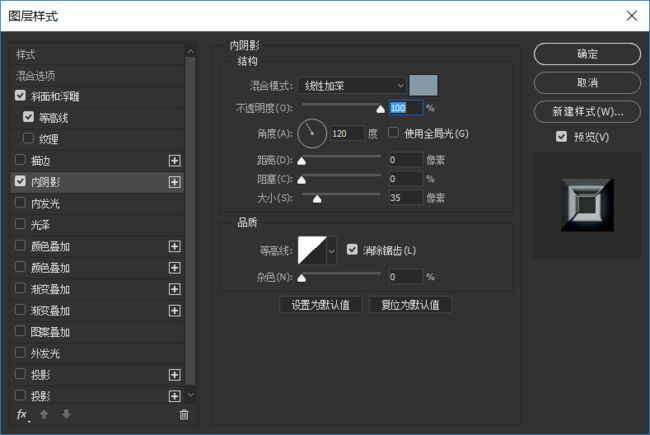Click the move effect up arrow icon
The image size is (650, 435).
(44, 414)
